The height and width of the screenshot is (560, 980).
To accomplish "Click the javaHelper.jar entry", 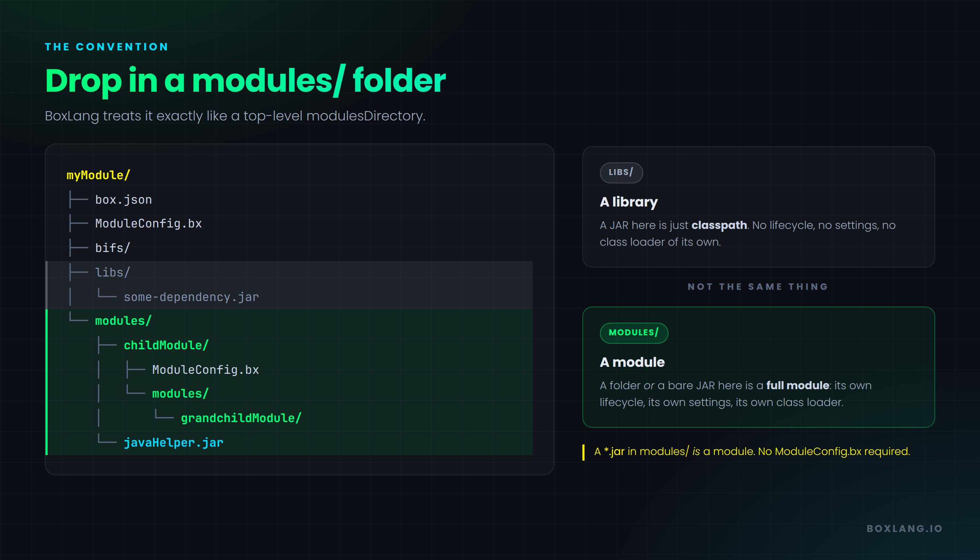I will 174,443.
